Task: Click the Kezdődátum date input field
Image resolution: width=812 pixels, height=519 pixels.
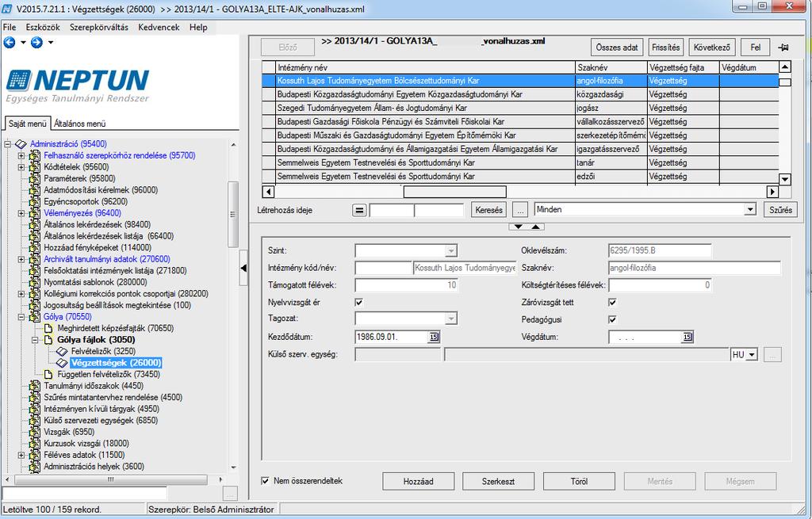Action: click(x=392, y=337)
